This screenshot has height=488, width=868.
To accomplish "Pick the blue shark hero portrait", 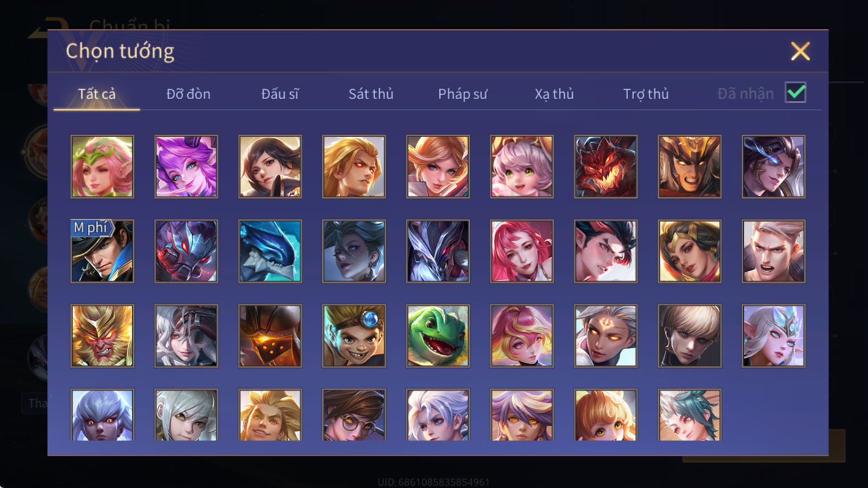I will click(x=270, y=251).
